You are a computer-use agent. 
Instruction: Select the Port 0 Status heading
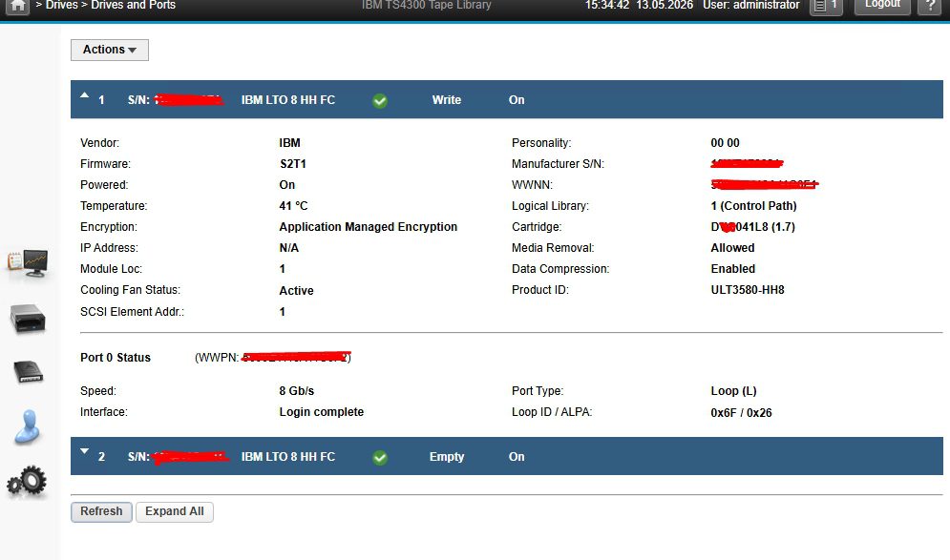coord(116,358)
